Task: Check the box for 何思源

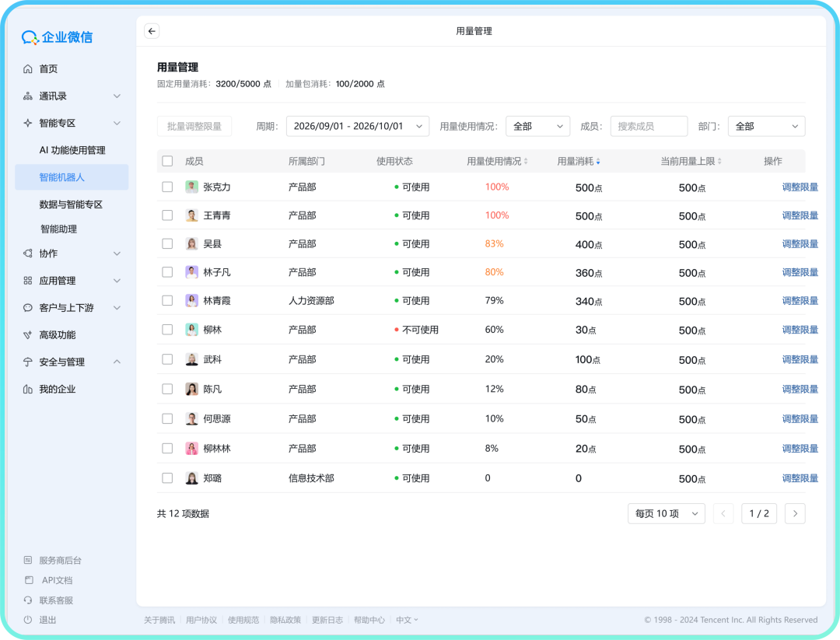Action: (168, 419)
